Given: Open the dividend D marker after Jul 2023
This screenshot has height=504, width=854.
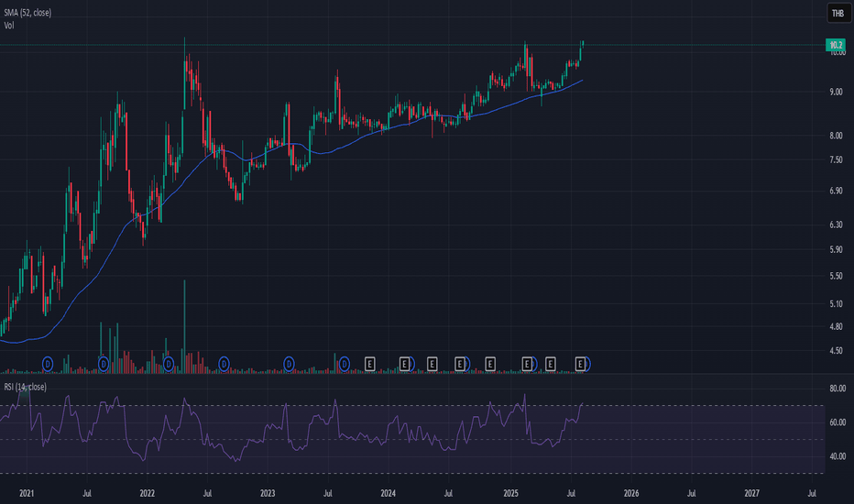Looking at the screenshot, I should point(345,364).
